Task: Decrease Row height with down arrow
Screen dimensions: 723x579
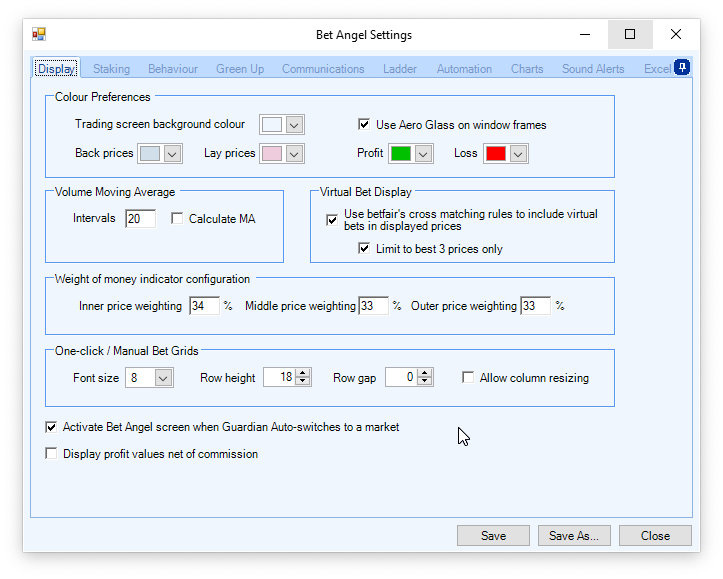Action: (302, 382)
